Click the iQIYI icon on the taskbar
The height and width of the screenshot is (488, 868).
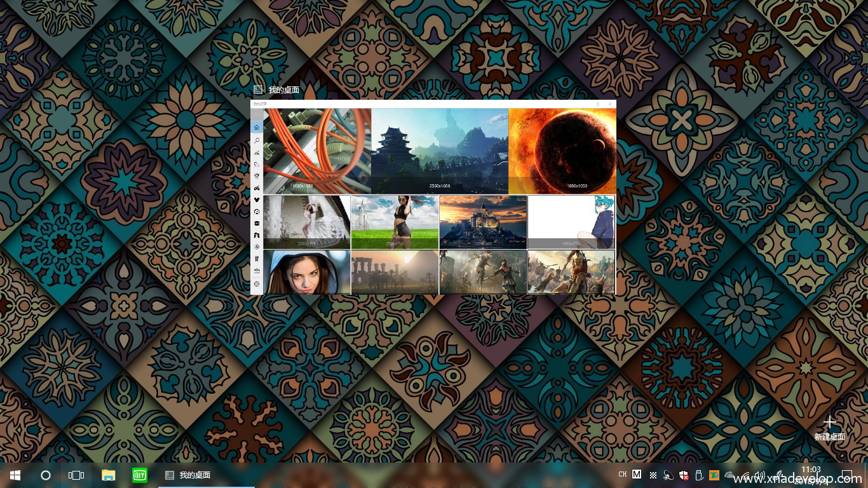[x=140, y=475]
